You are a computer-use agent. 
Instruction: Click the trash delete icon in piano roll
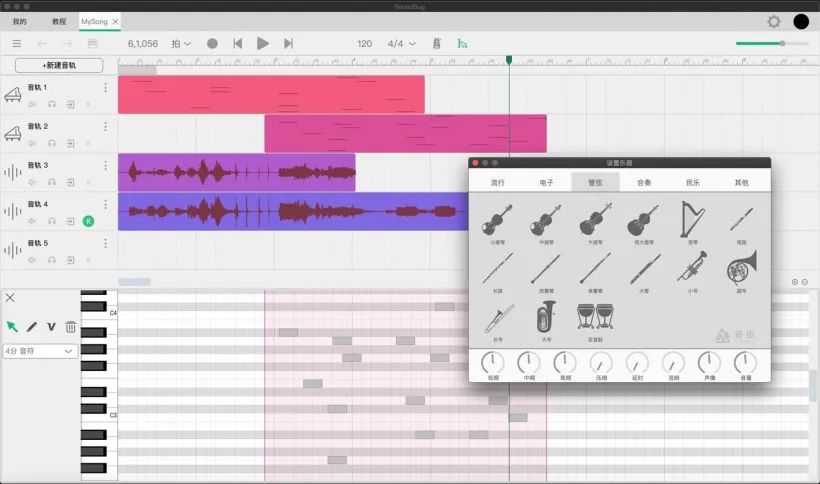click(71, 327)
